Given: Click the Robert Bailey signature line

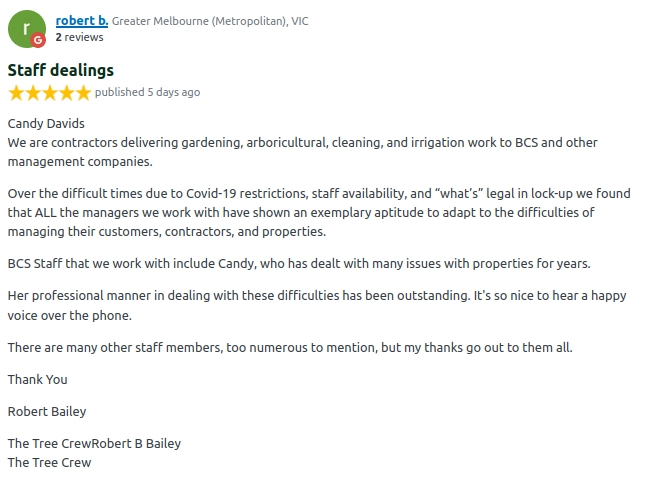Looking at the screenshot, I should pyautogui.click(x=48, y=411).
